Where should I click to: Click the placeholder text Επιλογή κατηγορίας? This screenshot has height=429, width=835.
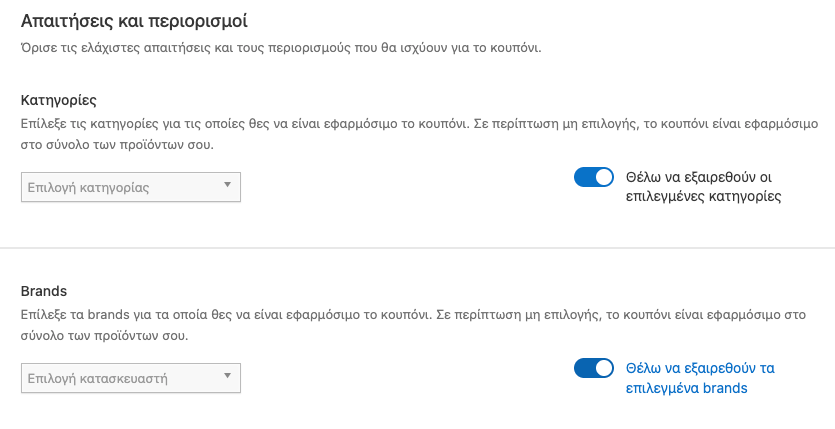pos(88,188)
